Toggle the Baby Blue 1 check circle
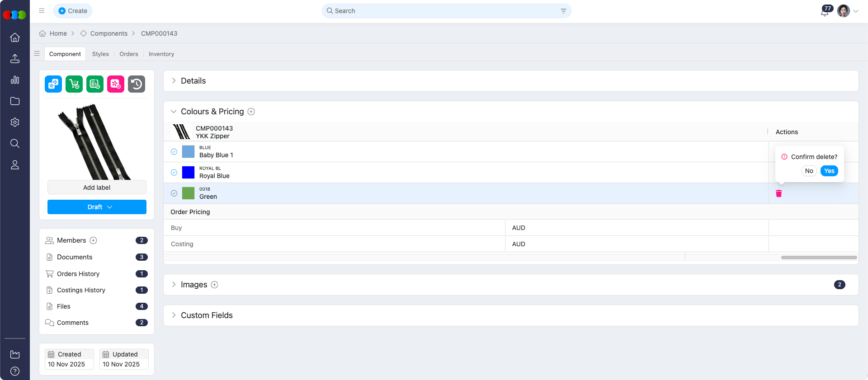The height and width of the screenshot is (380, 868). click(174, 152)
